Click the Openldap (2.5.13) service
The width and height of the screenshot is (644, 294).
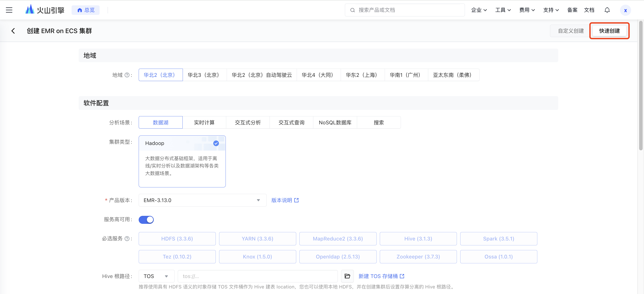click(x=338, y=256)
